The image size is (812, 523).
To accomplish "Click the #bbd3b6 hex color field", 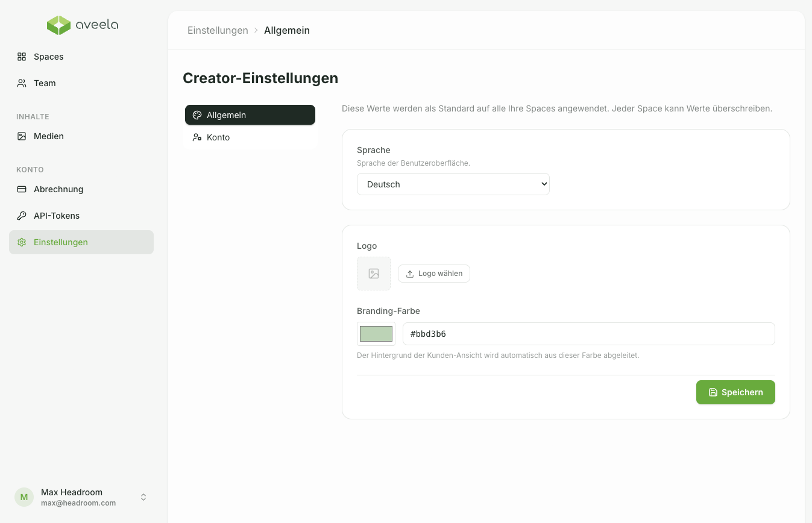I will point(589,334).
